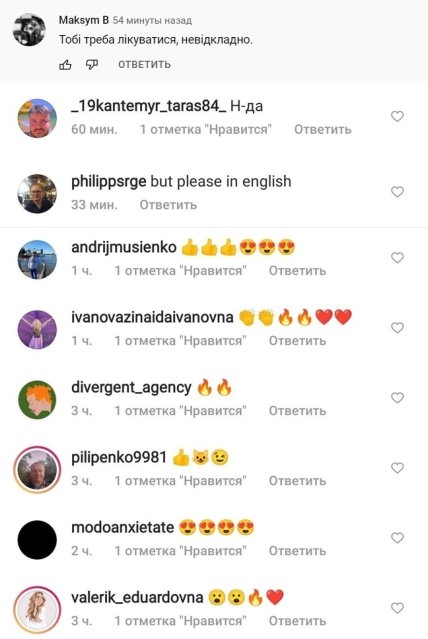Open username divergent_agency profile
428x639 pixels.
pos(131,388)
